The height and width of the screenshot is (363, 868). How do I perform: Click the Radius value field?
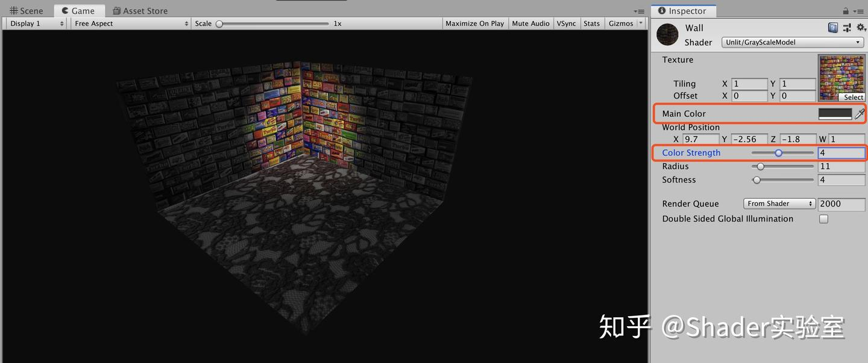(x=841, y=166)
